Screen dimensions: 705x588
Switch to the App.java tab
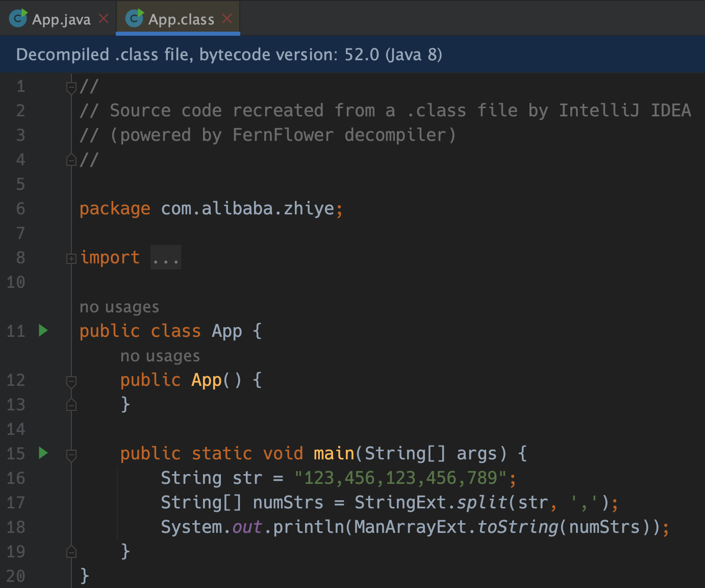[61, 19]
